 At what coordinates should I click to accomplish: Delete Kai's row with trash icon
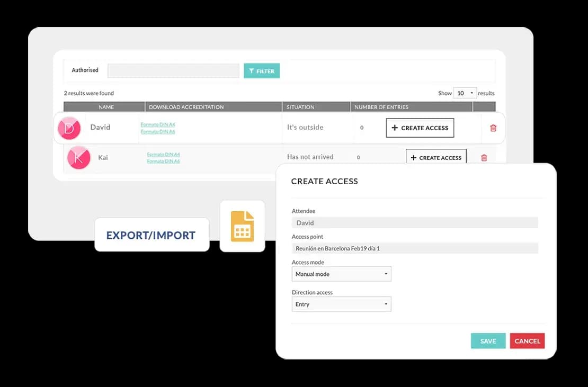click(484, 158)
